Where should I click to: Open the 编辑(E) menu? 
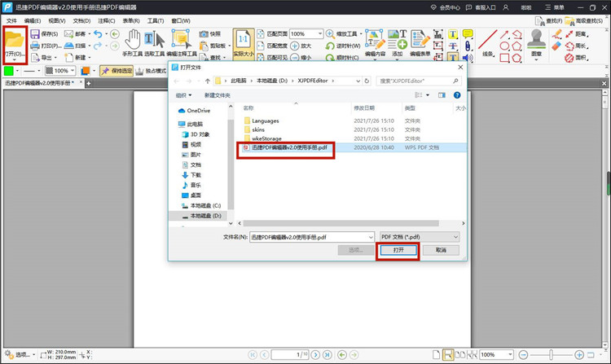click(x=33, y=20)
